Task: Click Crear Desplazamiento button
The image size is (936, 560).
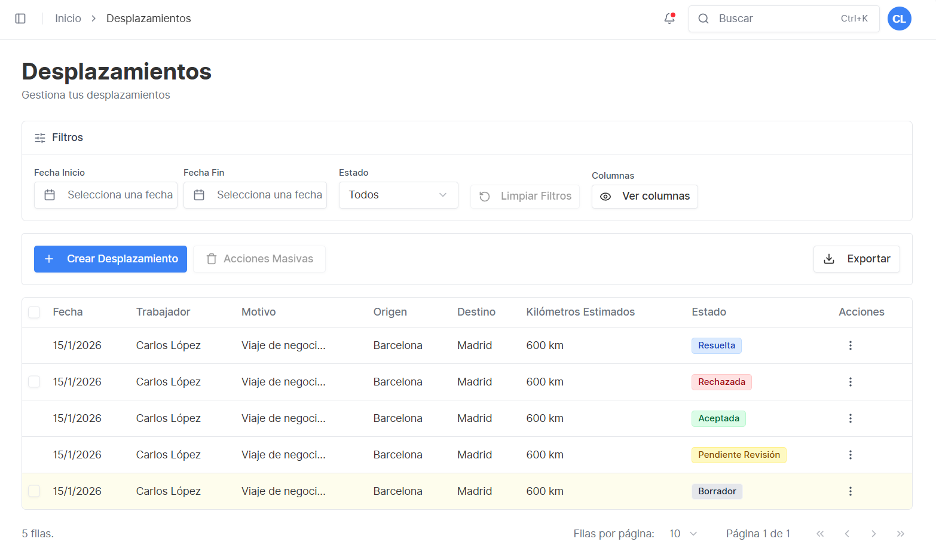Action: tap(111, 259)
